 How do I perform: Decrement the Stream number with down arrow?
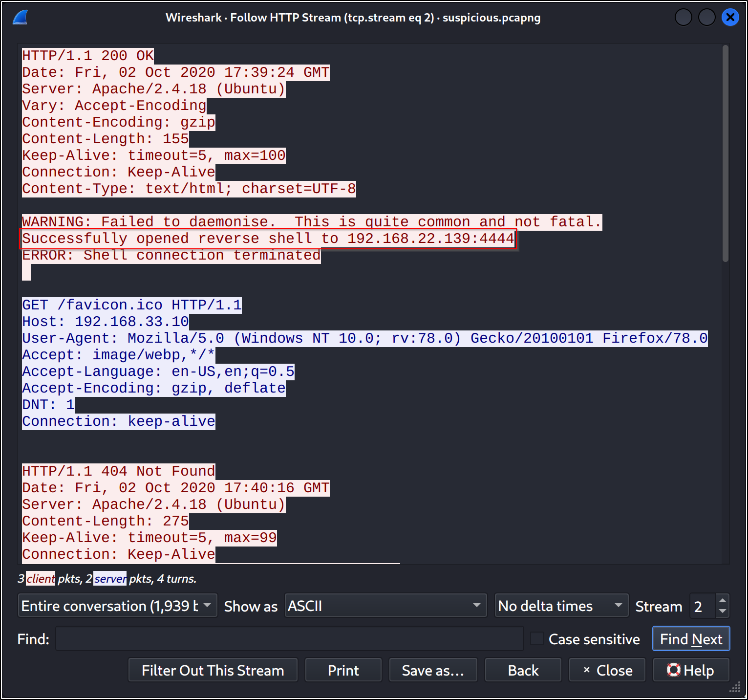pyautogui.click(x=723, y=611)
